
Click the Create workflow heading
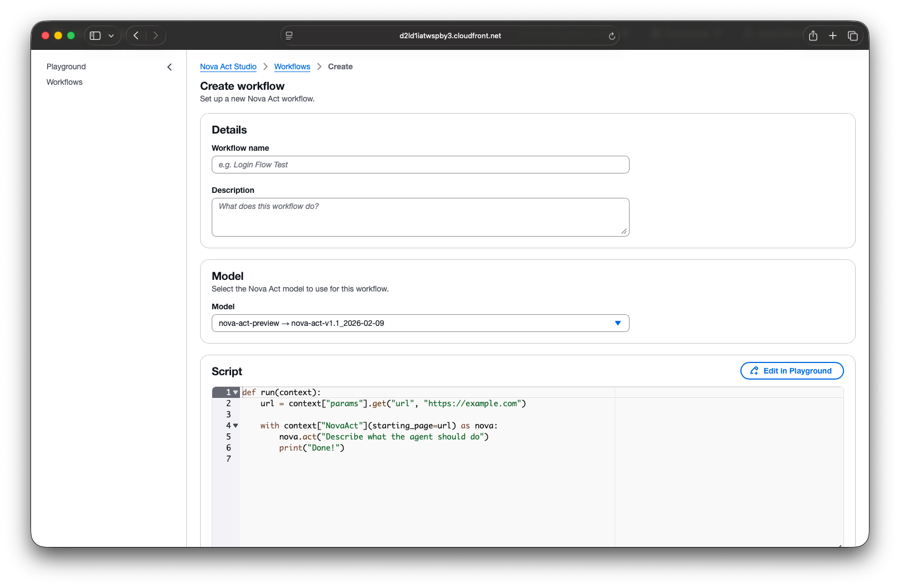(242, 86)
